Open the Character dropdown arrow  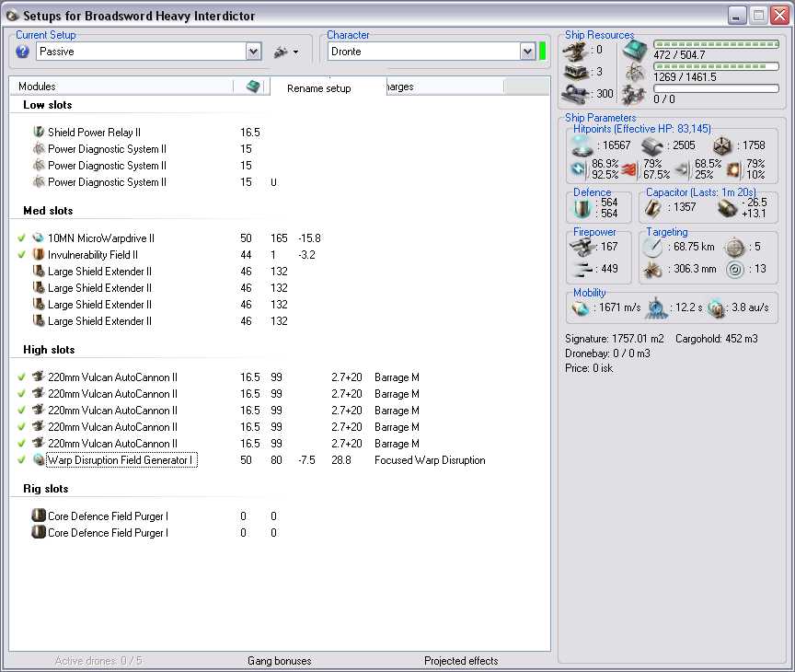(527, 52)
